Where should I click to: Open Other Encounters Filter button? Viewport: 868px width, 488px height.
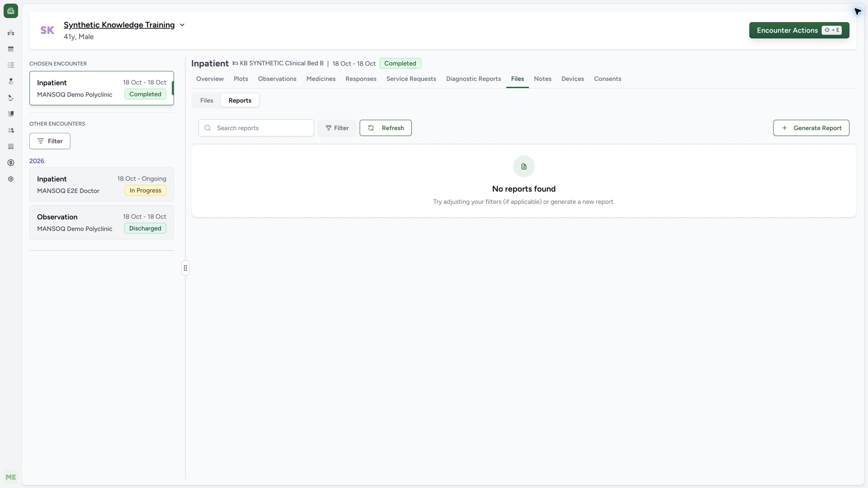click(x=50, y=141)
